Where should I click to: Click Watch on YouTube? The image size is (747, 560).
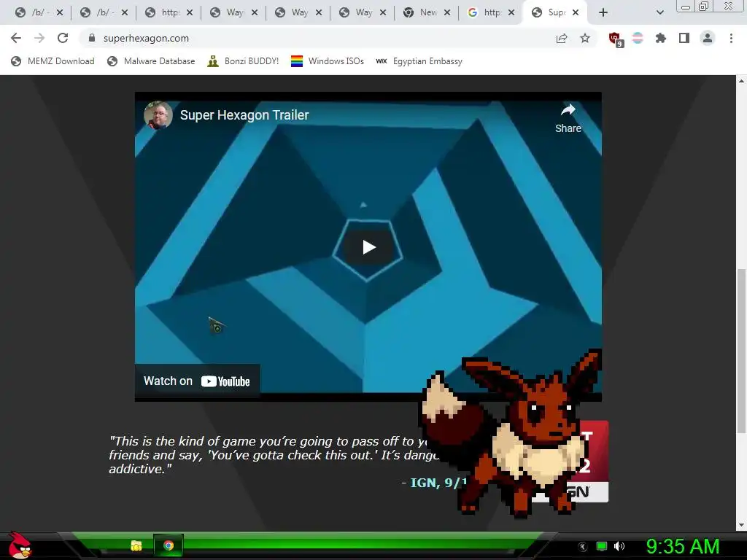tap(197, 381)
